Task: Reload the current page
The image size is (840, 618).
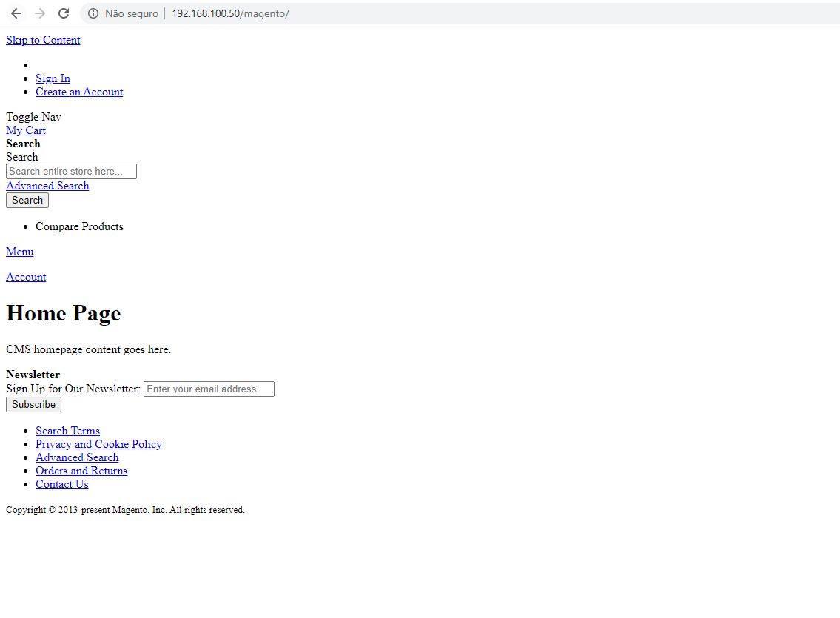Action: coord(64,13)
